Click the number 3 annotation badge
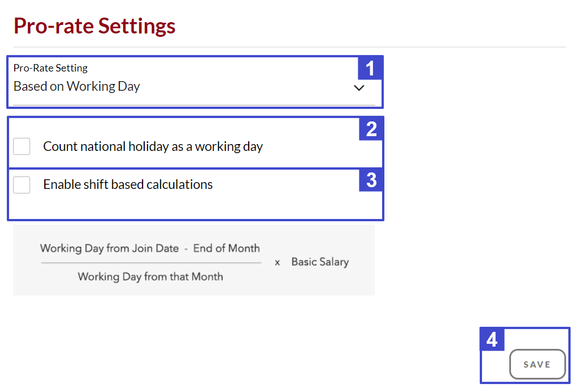This screenshot has width=574, height=392. (x=371, y=180)
